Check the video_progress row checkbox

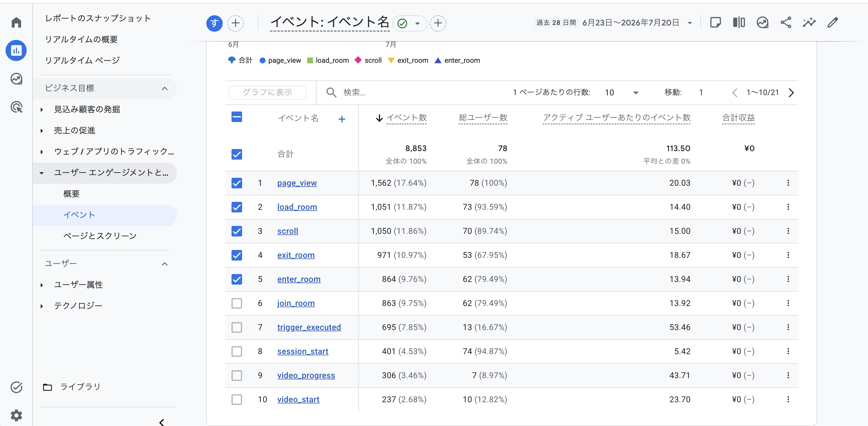pyautogui.click(x=236, y=376)
